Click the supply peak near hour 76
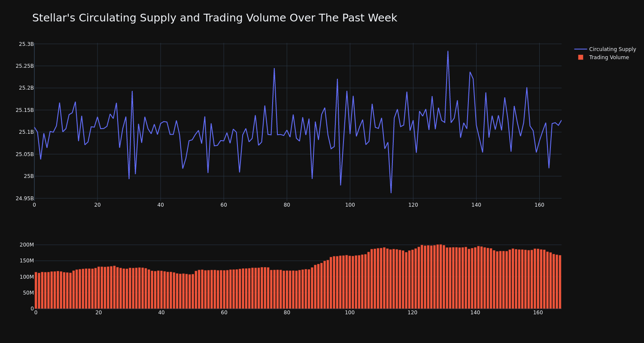Screen dimensions: 644x343 coord(274,68)
